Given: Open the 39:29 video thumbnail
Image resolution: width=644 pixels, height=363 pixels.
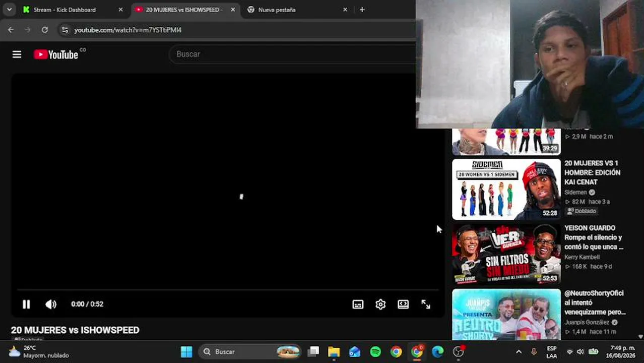Looking at the screenshot, I should [x=506, y=142].
